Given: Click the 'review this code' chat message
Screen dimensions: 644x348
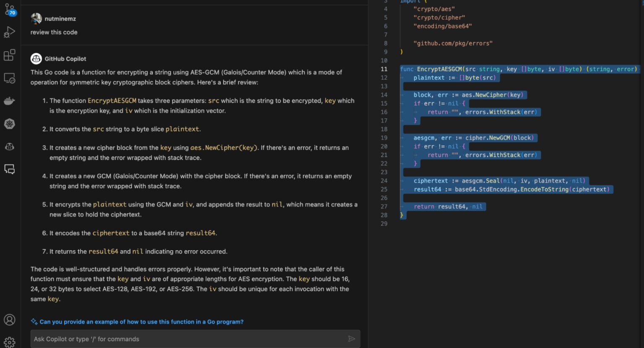Looking at the screenshot, I should [54, 32].
